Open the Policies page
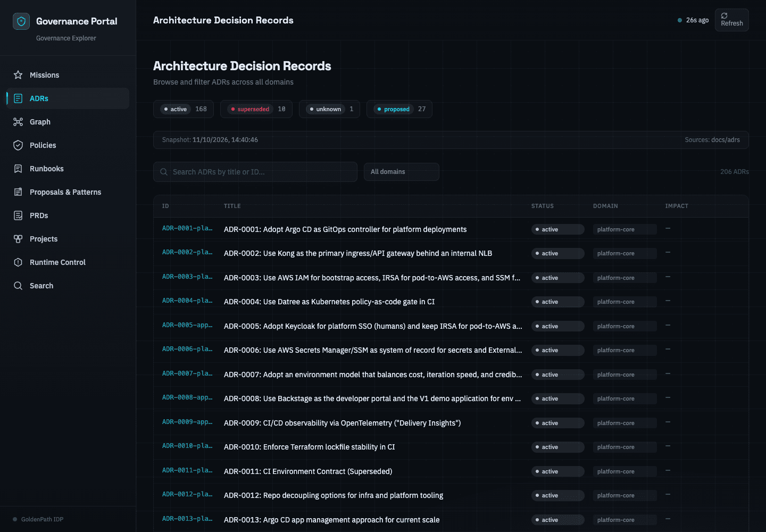The width and height of the screenshot is (766, 532). tap(68, 145)
